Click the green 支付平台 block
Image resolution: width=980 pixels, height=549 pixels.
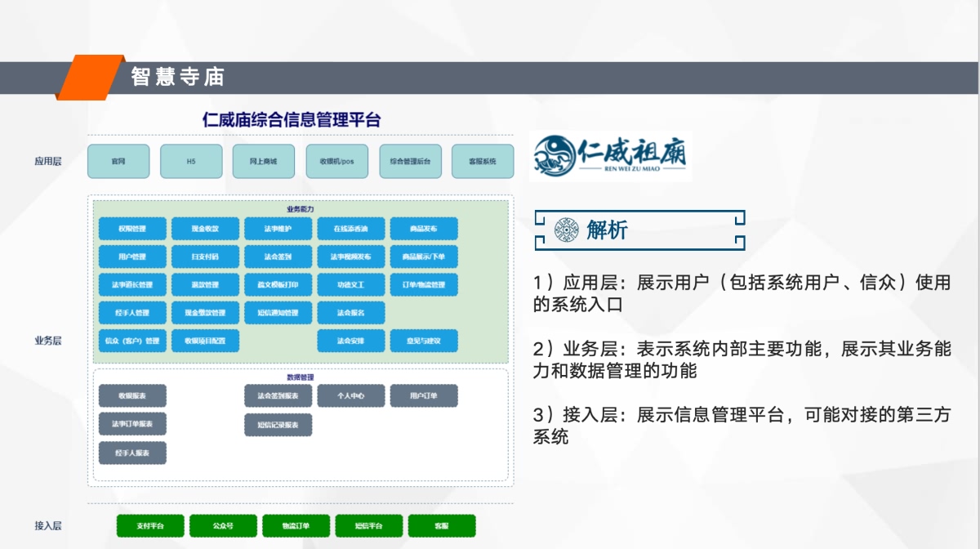(149, 526)
